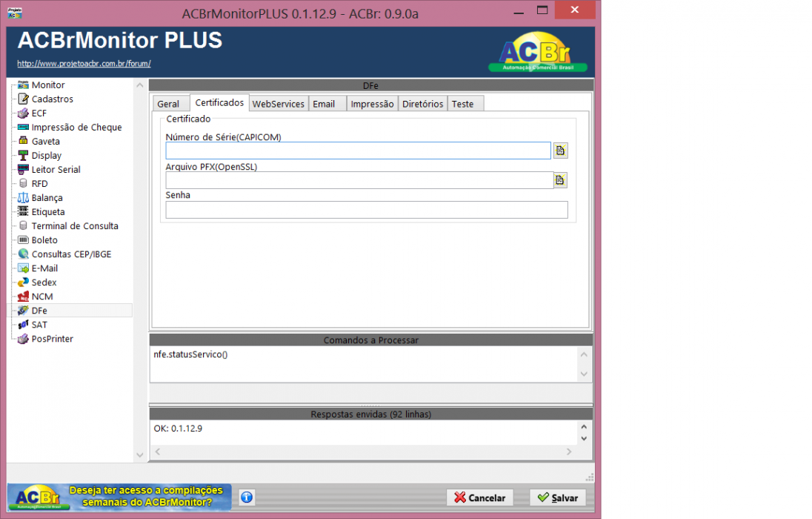Viewport: 812px width, 519px height.
Task: Focus the Número de Série (CAPICOM) field
Action: pos(358,151)
